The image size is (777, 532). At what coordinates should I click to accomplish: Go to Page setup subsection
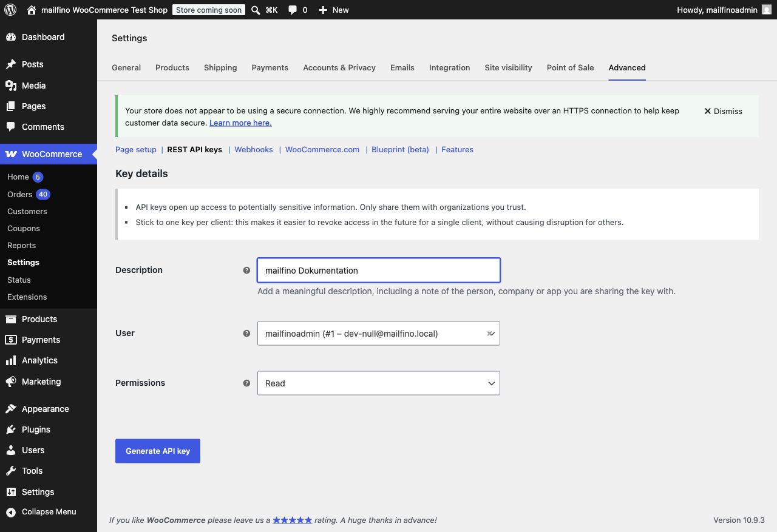pyautogui.click(x=136, y=149)
